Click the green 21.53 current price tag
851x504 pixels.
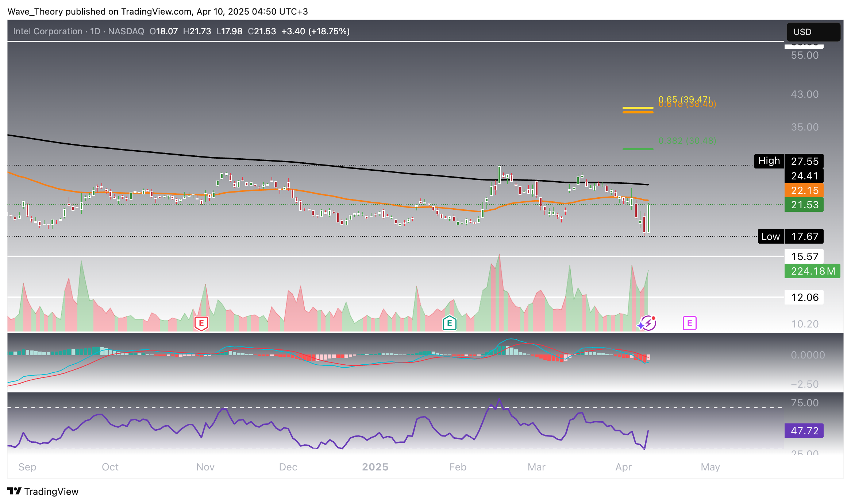804,205
